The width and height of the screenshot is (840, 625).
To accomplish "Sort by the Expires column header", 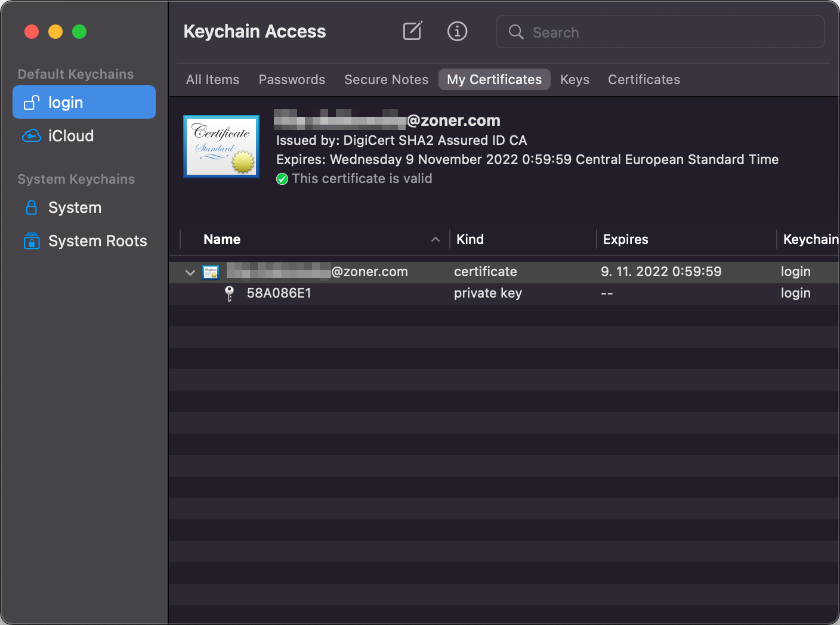I will tap(625, 239).
